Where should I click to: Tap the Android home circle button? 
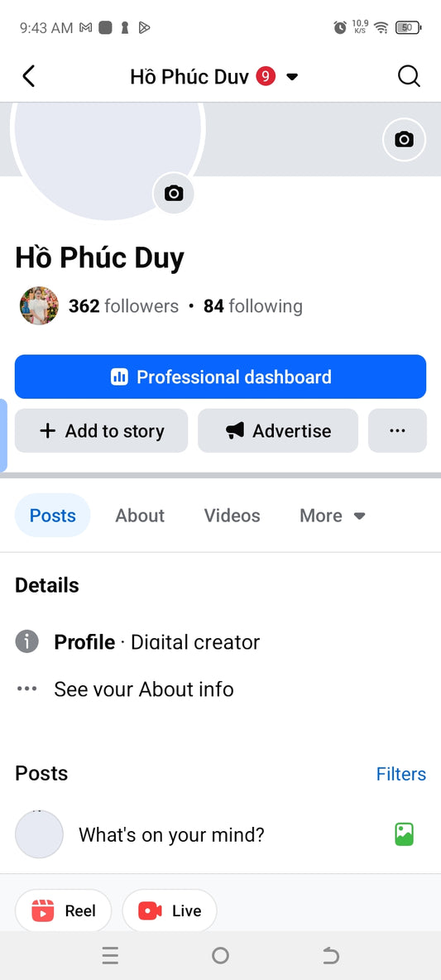click(x=220, y=955)
